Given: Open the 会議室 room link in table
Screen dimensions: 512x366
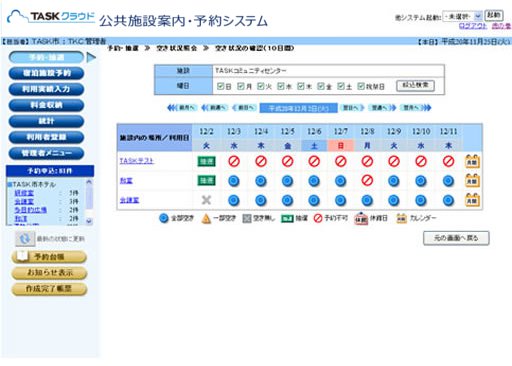Looking at the screenshot, I should [129, 200].
